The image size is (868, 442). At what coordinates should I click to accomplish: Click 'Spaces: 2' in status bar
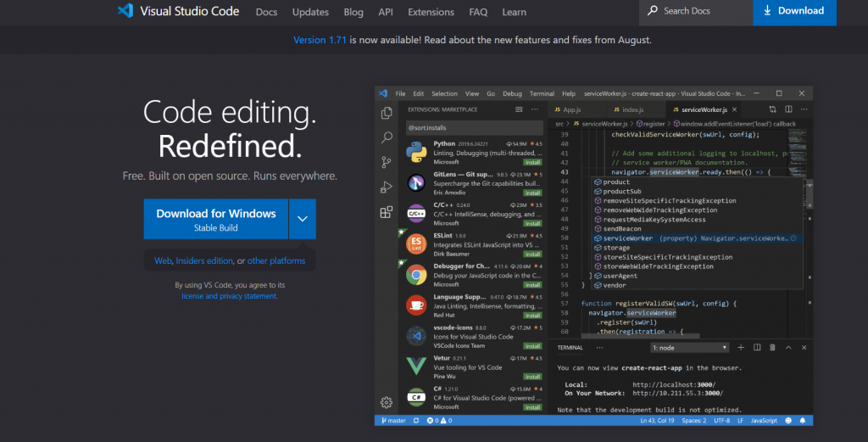693,421
